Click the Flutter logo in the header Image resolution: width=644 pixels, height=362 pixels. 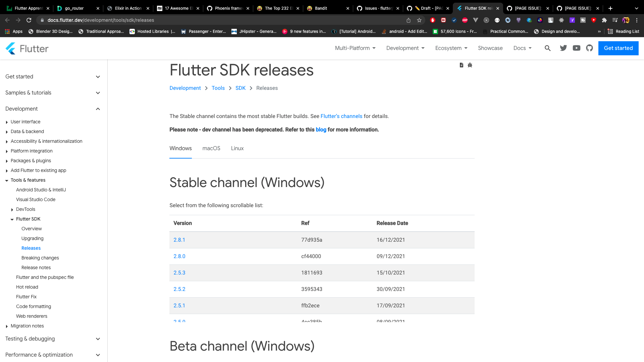click(x=27, y=48)
